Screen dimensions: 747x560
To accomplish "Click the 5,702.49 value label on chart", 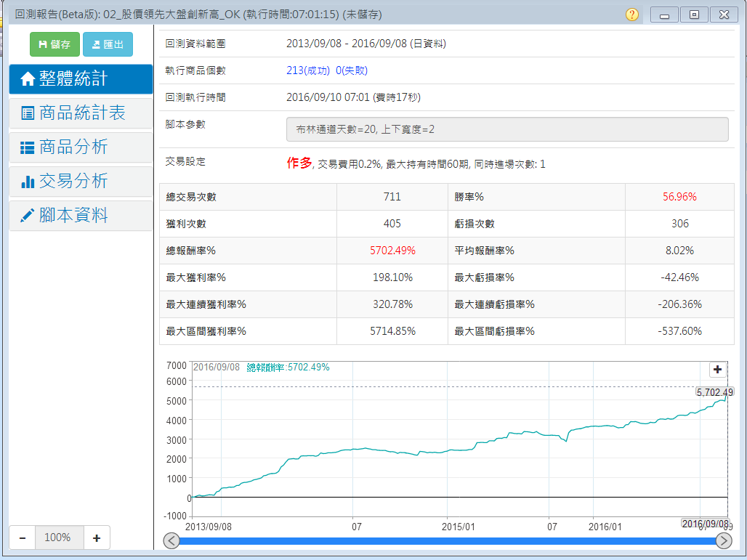I will click(x=714, y=391).
